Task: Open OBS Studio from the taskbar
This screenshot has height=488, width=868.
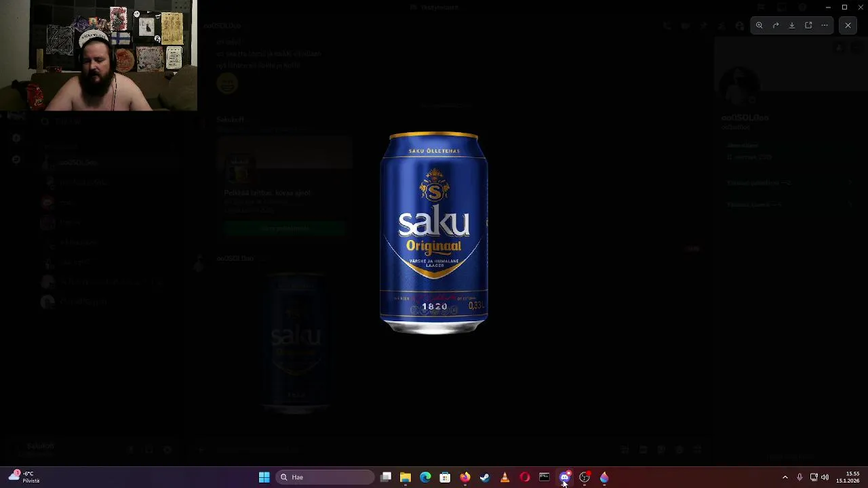Action: [585, 477]
